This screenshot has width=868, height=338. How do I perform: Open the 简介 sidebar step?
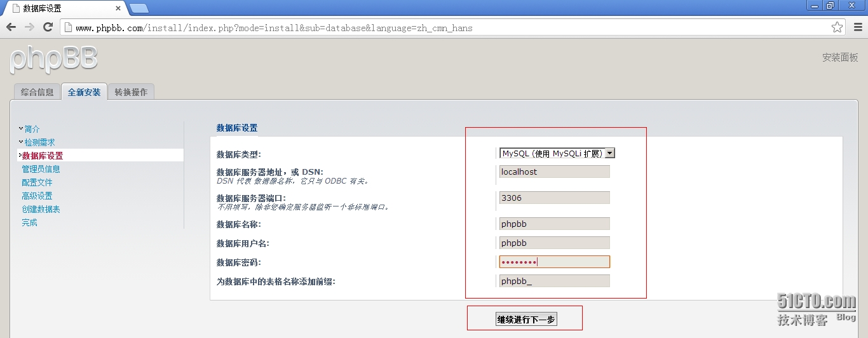tap(32, 129)
